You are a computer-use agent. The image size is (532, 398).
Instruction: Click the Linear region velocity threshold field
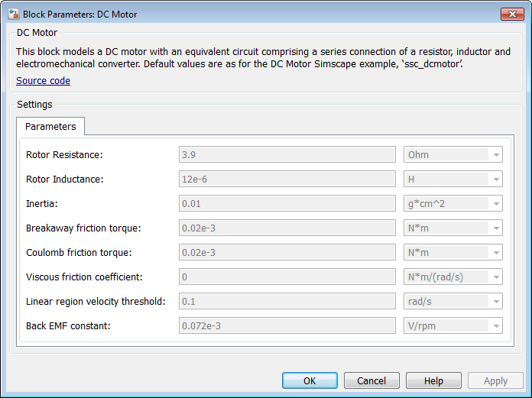pos(287,301)
